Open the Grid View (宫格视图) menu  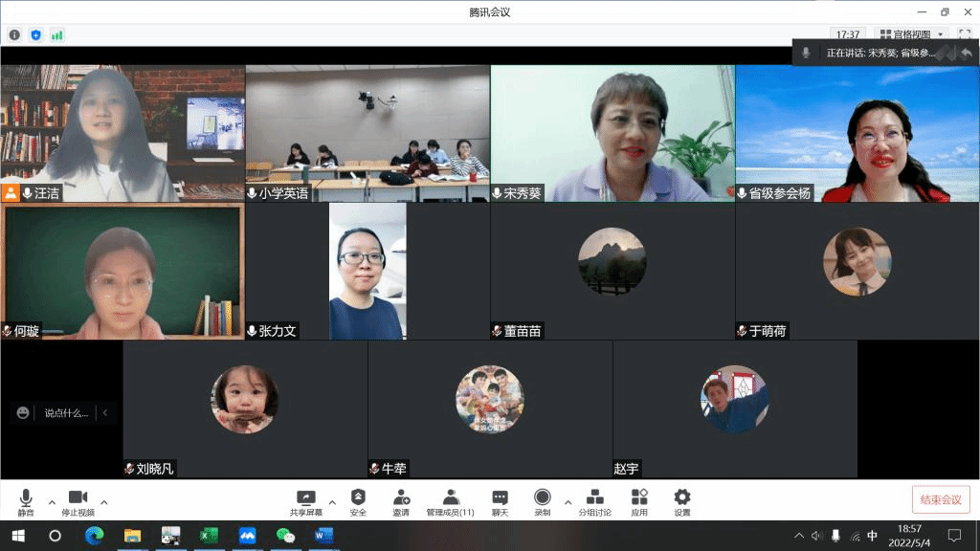pyautogui.click(x=912, y=34)
